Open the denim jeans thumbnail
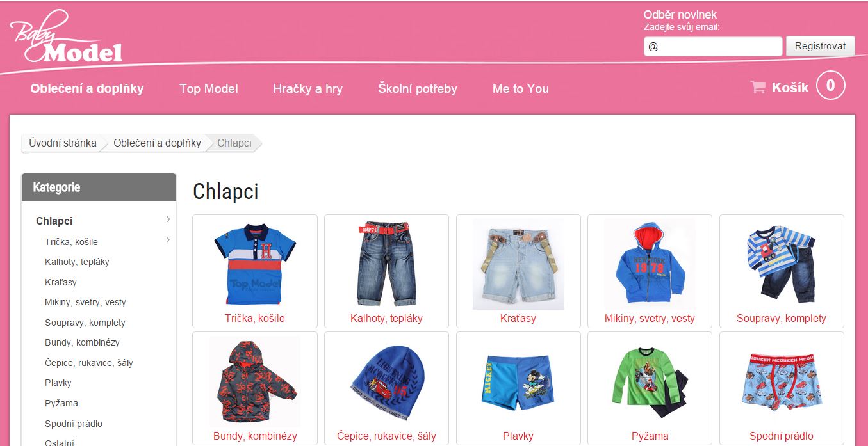The height and width of the screenshot is (446, 868). tap(386, 264)
